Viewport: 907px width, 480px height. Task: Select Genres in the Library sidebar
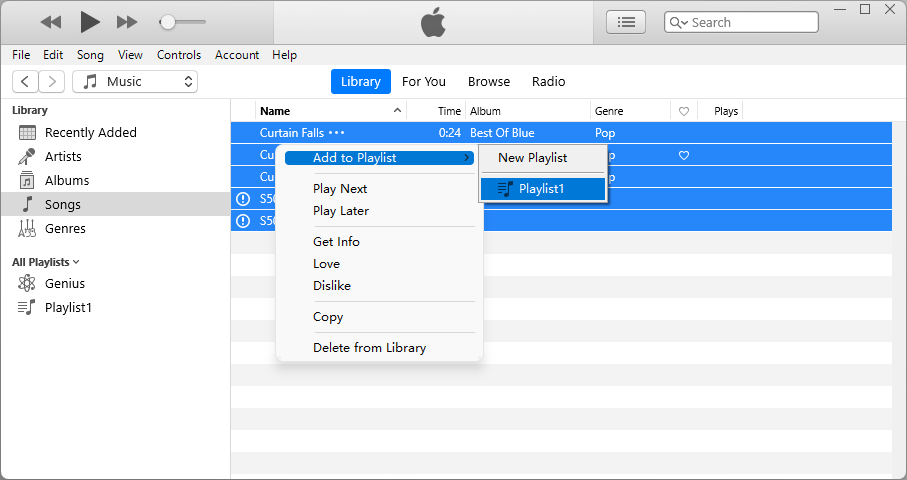[x=65, y=228]
